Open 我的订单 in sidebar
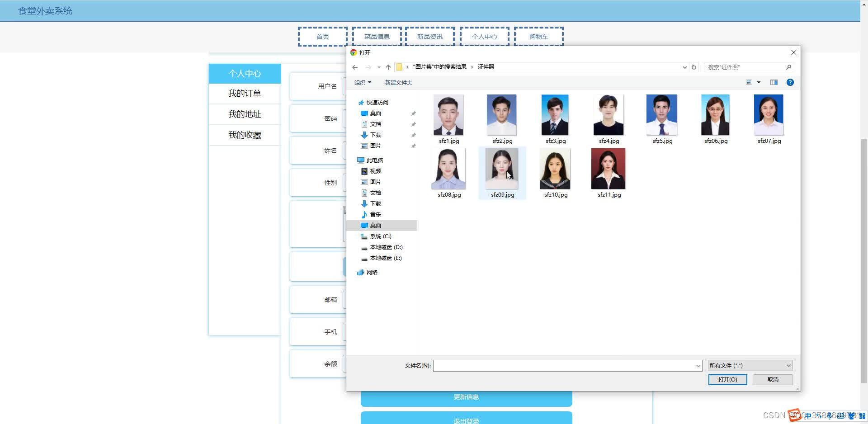The height and width of the screenshot is (424, 868). tap(245, 94)
